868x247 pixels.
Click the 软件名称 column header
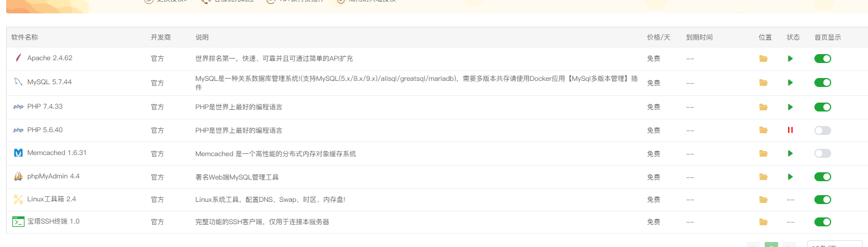[x=25, y=37]
